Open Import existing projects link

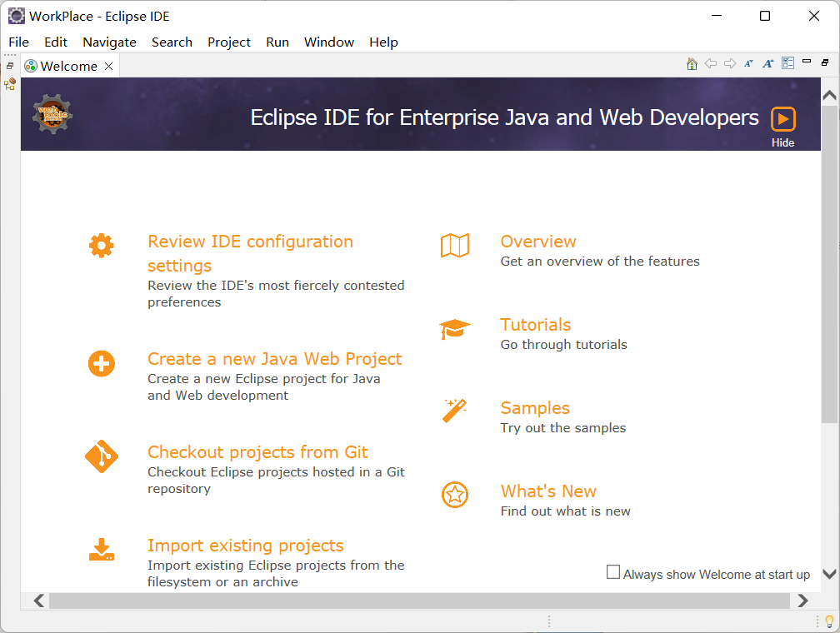click(245, 546)
